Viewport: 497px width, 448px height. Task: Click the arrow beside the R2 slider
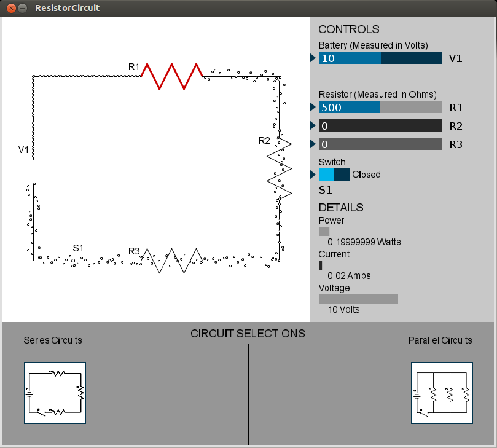click(313, 125)
